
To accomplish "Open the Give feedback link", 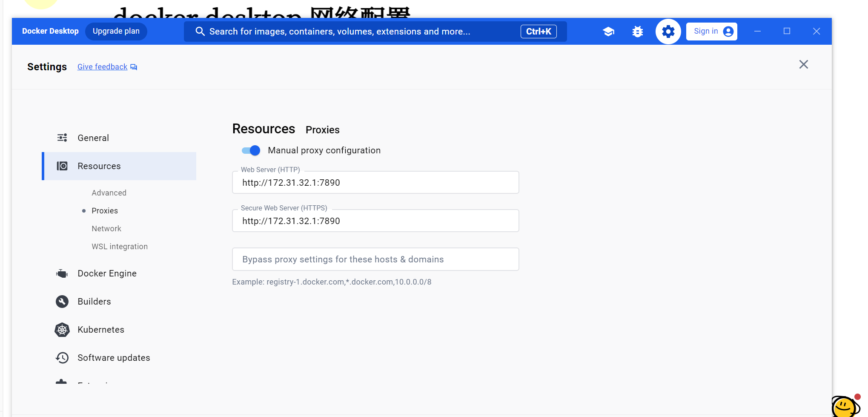I will pos(102,67).
